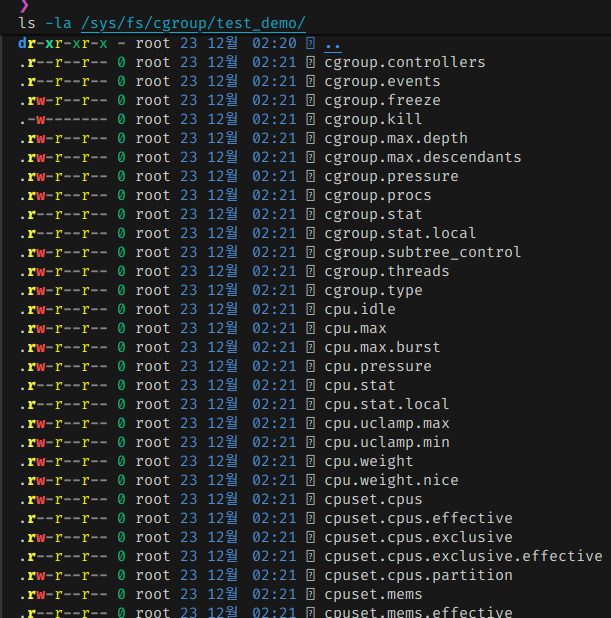
Task: Click the file icon beside cpuset.cpus
Action: tap(310, 500)
